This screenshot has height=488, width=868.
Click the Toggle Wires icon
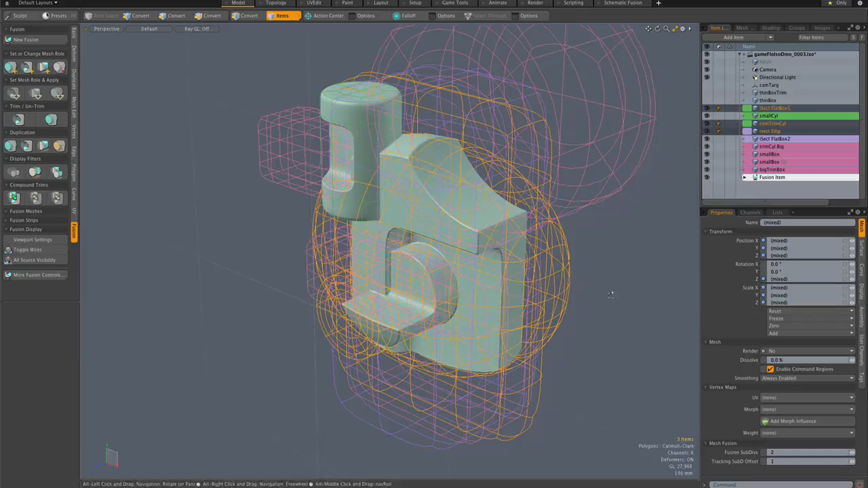8,250
